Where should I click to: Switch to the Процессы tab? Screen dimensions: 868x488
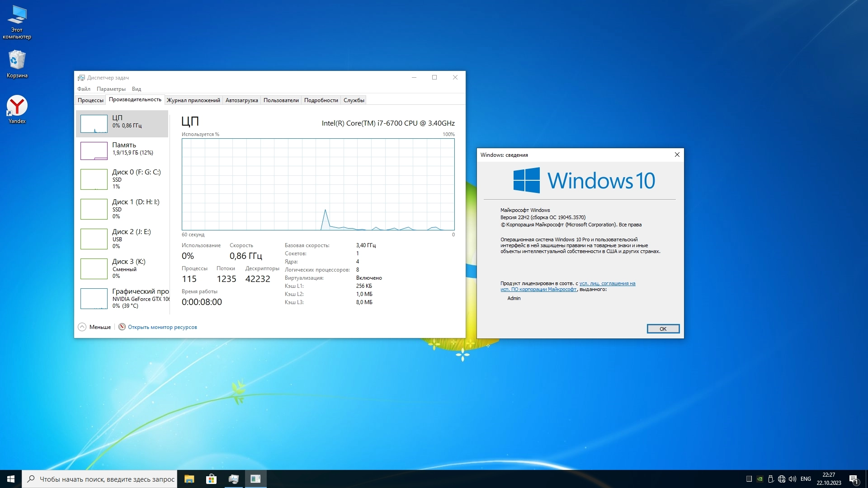coord(90,100)
